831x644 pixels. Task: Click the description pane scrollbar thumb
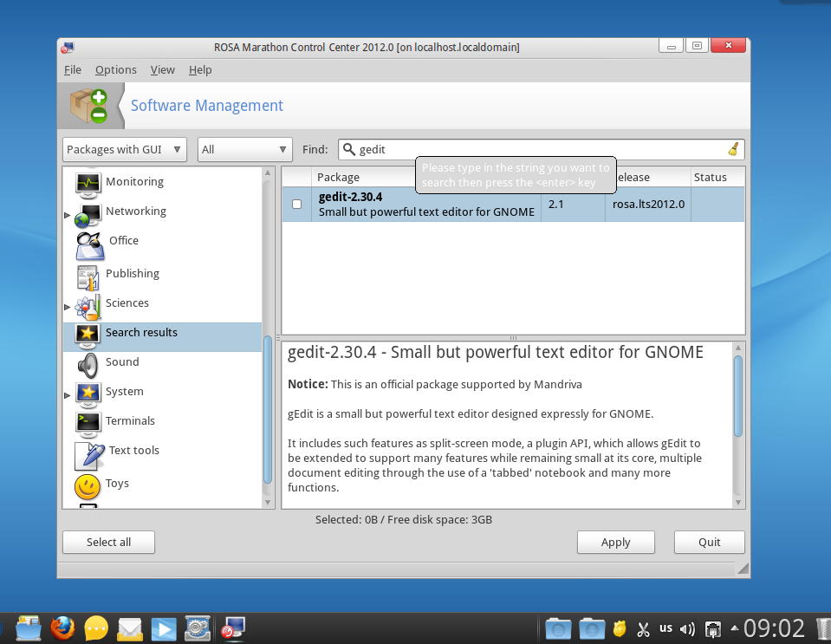click(x=737, y=396)
